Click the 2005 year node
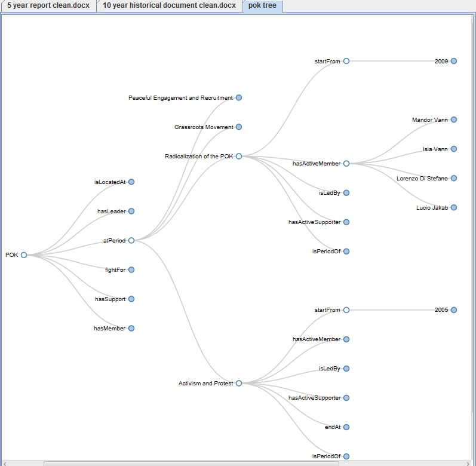476x466 pixels. click(454, 310)
